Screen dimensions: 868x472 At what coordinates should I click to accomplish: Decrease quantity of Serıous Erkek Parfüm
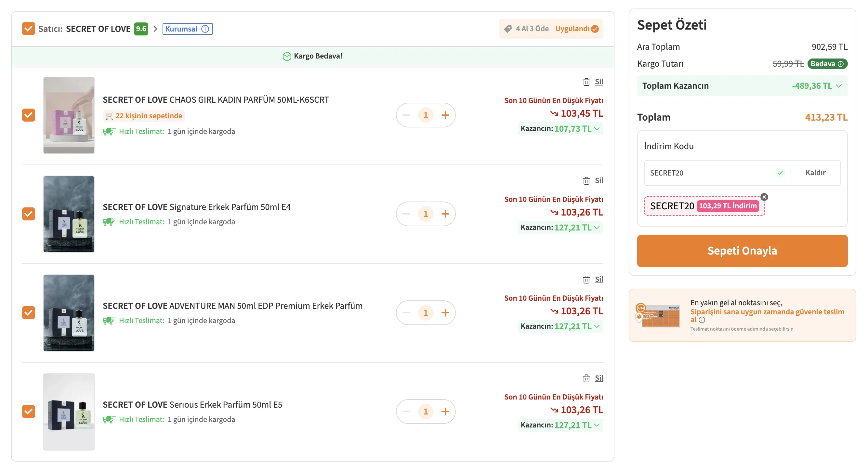click(406, 411)
